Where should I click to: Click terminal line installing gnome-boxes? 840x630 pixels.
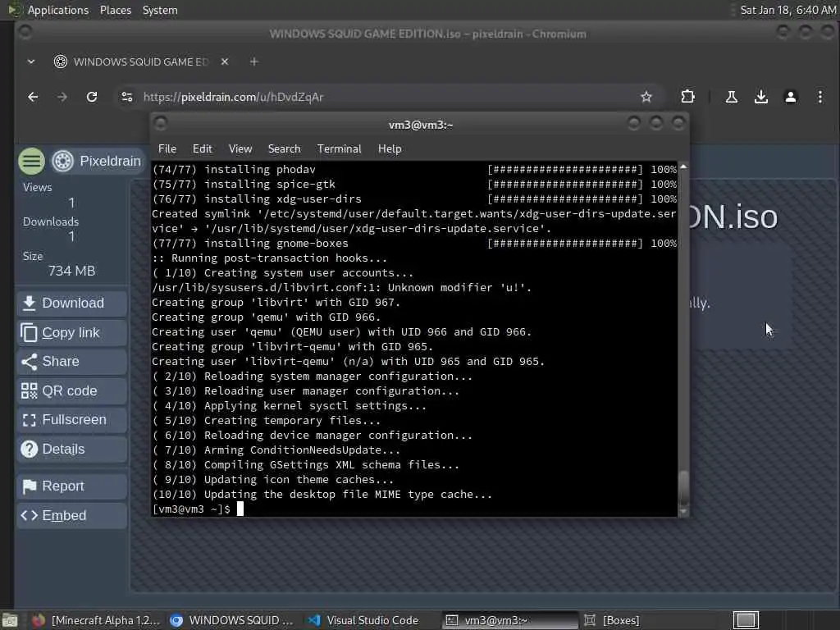[414, 243]
